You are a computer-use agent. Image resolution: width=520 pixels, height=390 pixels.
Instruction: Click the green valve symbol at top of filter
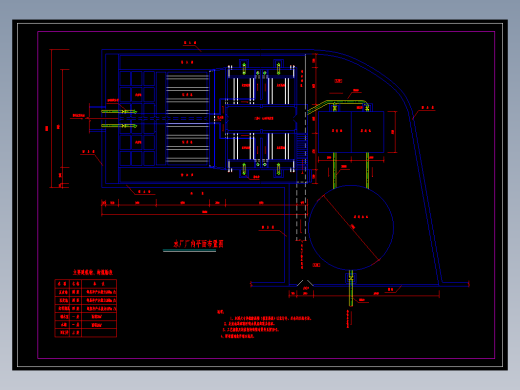(x=244, y=68)
